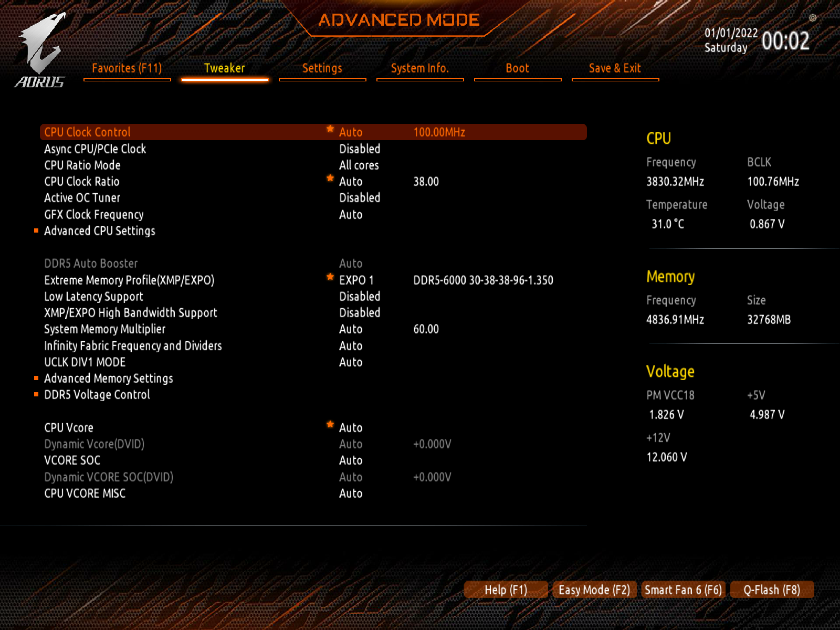Select the CPU Ratio Mode label
Viewport: 840px width, 630px height.
[82, 165]
